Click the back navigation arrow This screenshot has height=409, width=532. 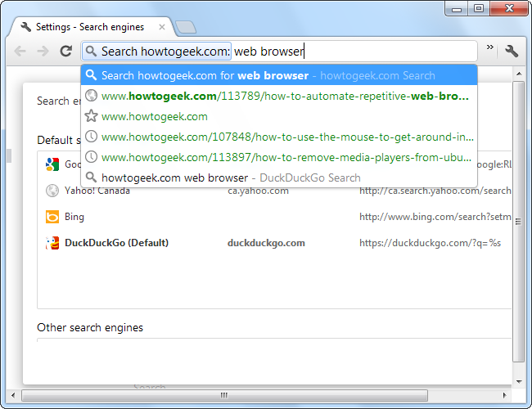tap(20, 52)
